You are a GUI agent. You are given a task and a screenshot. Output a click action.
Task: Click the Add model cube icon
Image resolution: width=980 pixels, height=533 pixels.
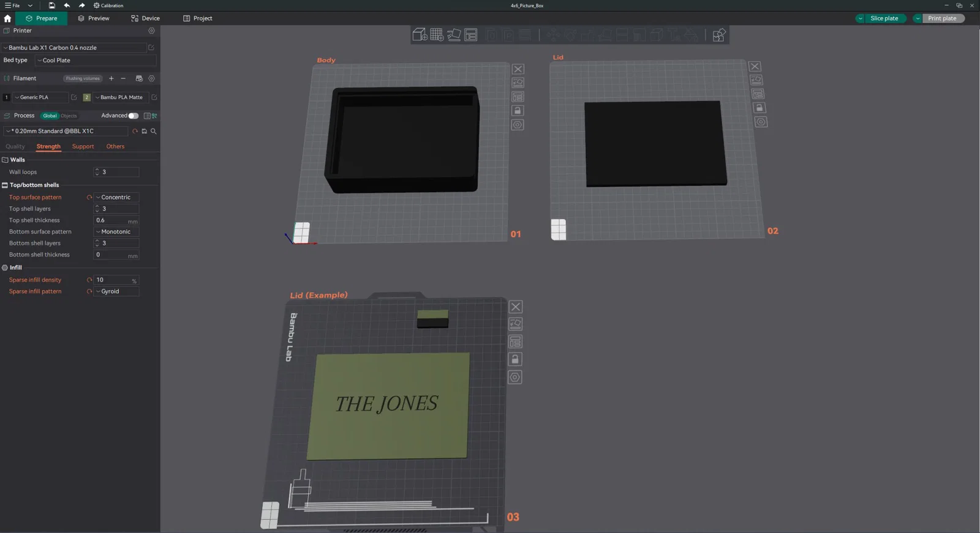tap(420, 35)
